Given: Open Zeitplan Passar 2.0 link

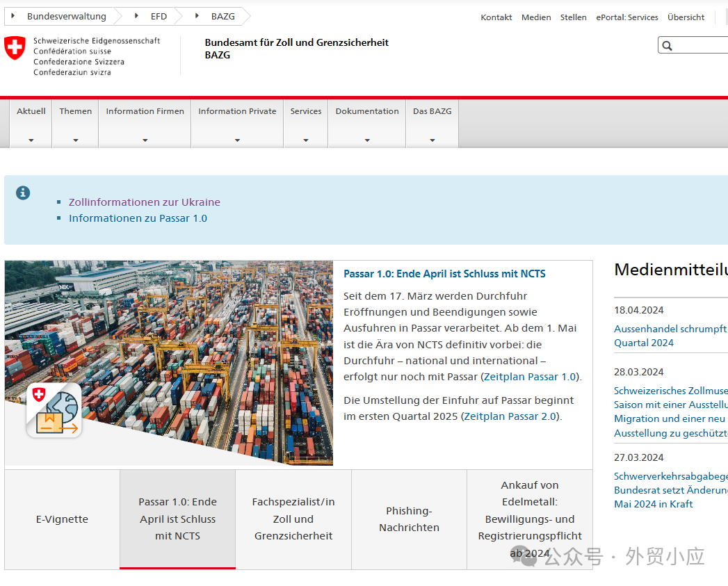Looking at the screenshot, I should click(x=510, y=416).
